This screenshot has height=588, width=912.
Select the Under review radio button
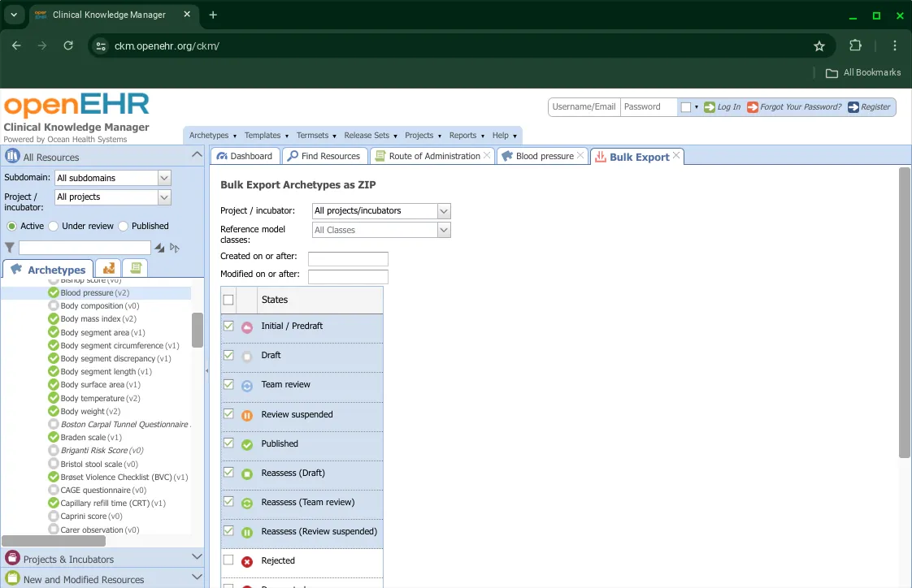[54, 226]
